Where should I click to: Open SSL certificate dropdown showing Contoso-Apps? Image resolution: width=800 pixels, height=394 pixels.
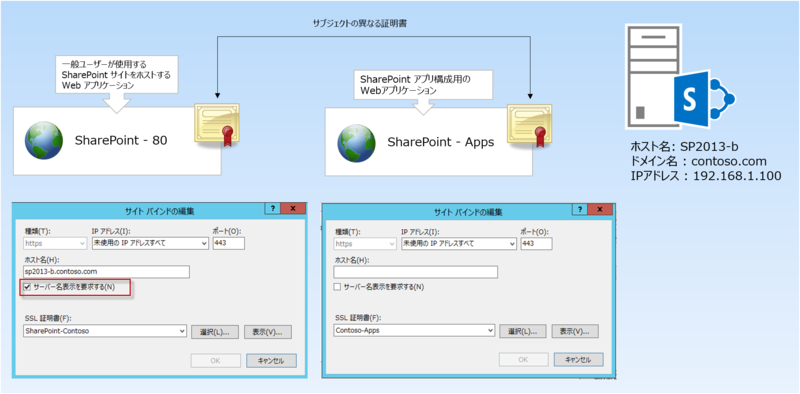tap(414, 330)
